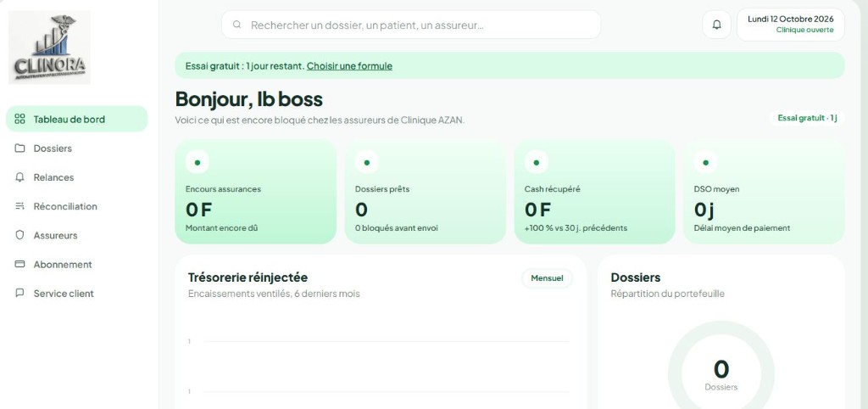Click the Assureurs shield icon
The image size is (868, 409).
20,235
